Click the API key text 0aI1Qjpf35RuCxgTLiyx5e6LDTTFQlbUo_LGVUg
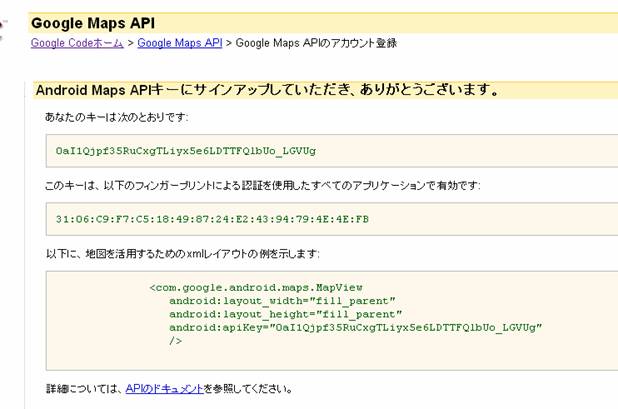 (186, 151)
